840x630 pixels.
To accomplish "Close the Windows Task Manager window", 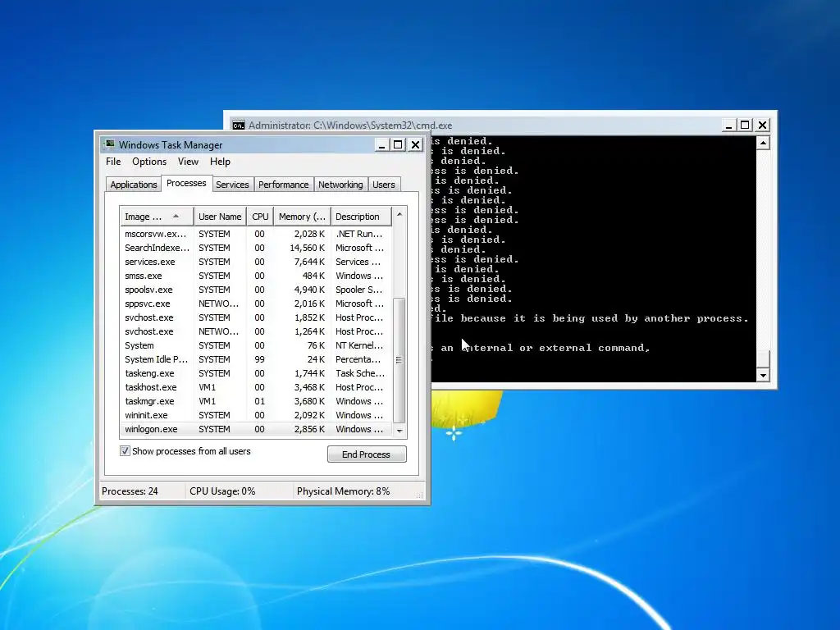I will click(x=415, y=144).
